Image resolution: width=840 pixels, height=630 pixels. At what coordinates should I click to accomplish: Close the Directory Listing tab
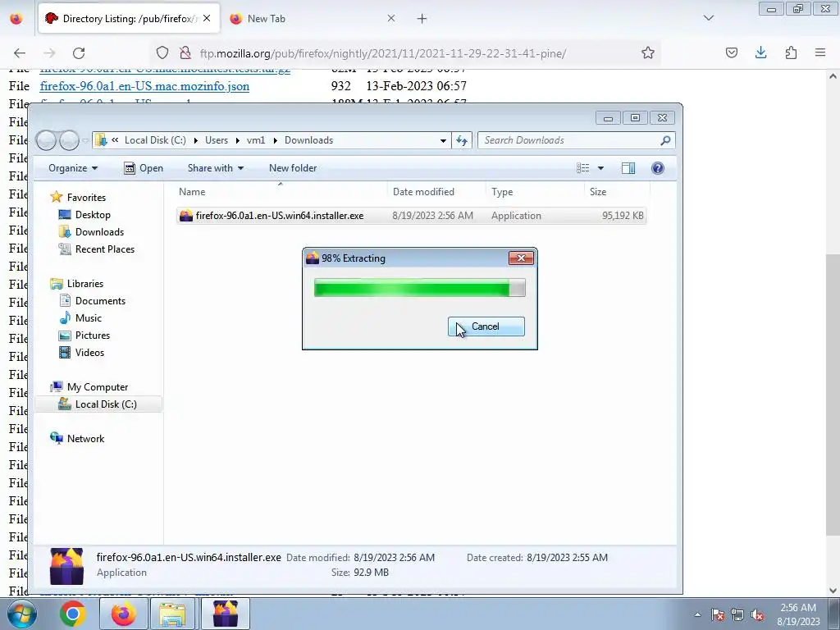(207, 18)
